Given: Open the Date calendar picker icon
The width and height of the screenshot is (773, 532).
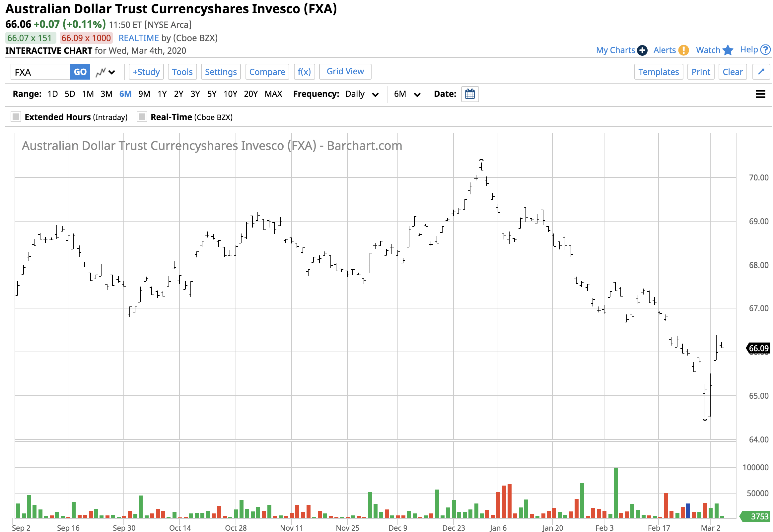Looking at the screenshot, I should click(x=470, y=94).
